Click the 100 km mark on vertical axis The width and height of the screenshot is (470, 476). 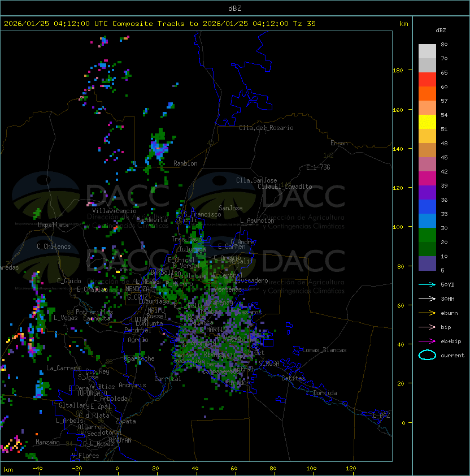(x=398, y=227)
